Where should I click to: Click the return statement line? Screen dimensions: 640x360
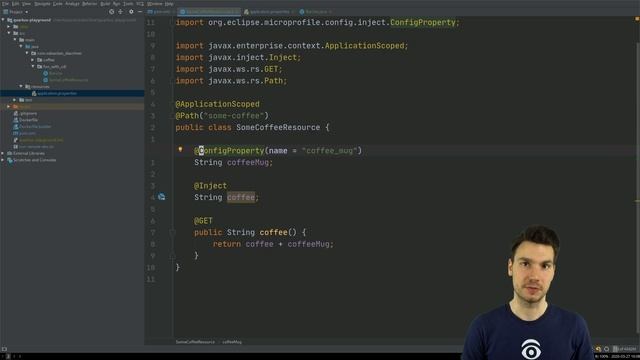click(273, 244)
